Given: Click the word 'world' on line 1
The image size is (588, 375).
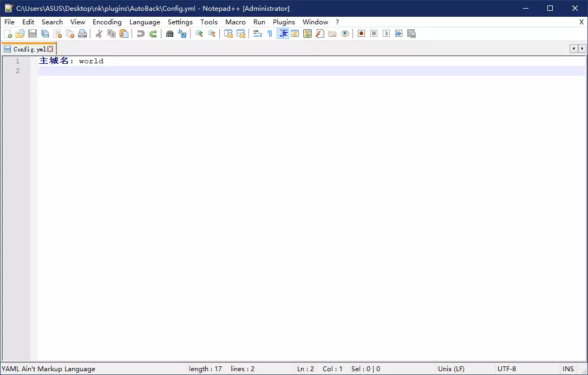Looking at the screenshot, I should click(x=91, y=61).
